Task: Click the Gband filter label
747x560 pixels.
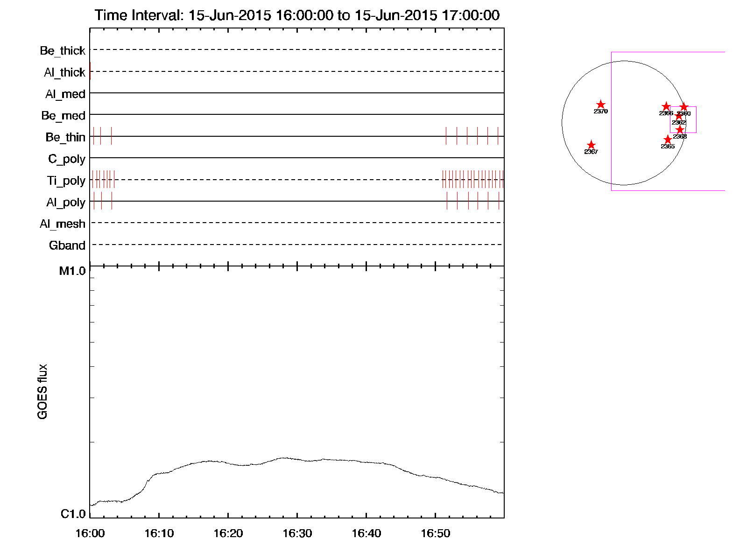Action: pos(67,245)
